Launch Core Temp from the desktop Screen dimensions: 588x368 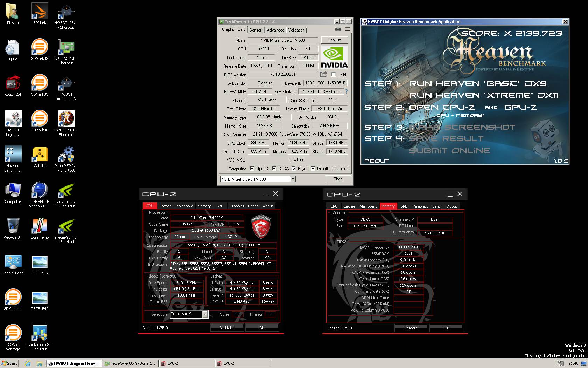coord(40,229)
